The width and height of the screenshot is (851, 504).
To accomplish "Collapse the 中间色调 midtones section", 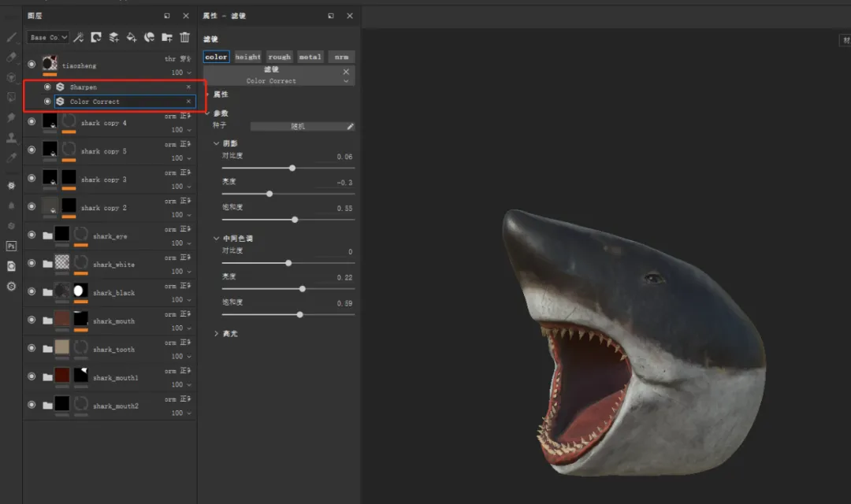I will coord(217,239).
